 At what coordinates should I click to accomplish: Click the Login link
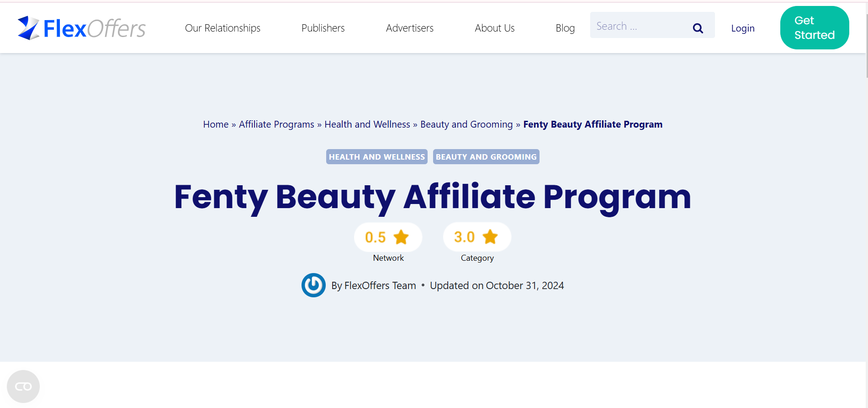click(x=743, y=28)
